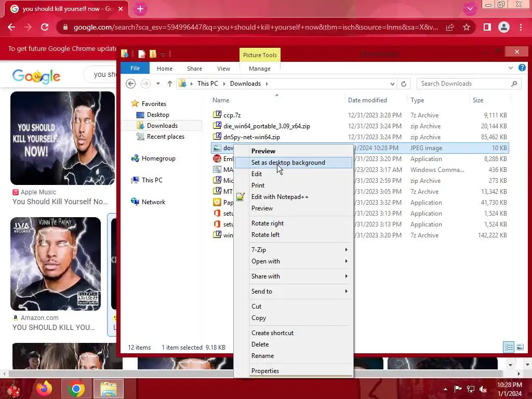Open the Apple Music image result thumbnail
The height and width of the screenshot is (399, 532).
[x=63, y=138]
